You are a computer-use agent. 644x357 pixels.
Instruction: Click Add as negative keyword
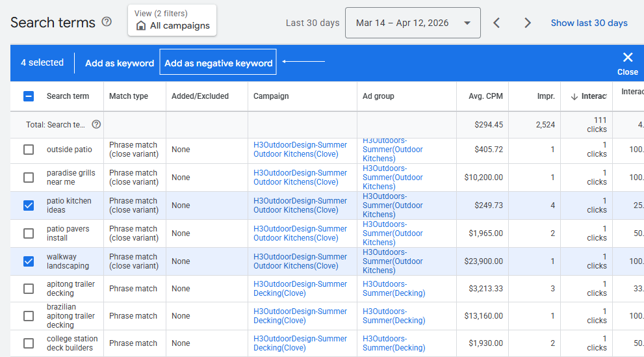point(218,62)
